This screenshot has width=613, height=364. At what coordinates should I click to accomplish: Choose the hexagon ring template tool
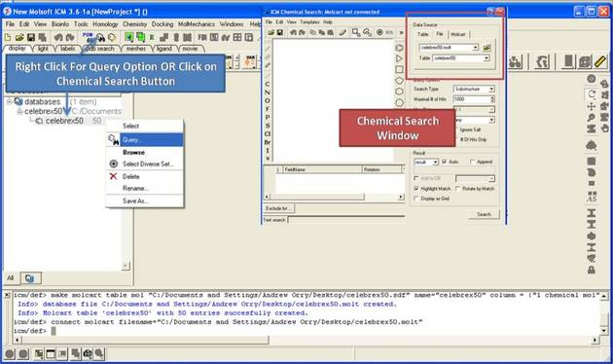[399, 91]
